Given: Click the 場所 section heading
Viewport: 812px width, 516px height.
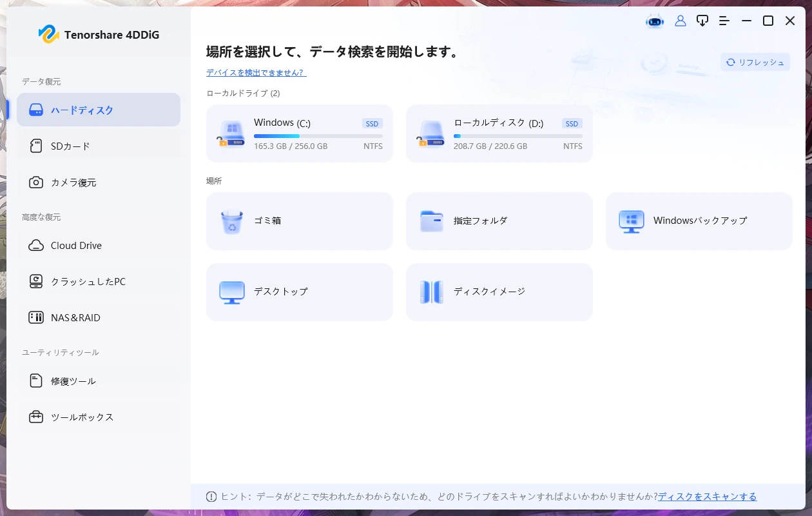Looking at the screenshot, I should pos(214,181).
